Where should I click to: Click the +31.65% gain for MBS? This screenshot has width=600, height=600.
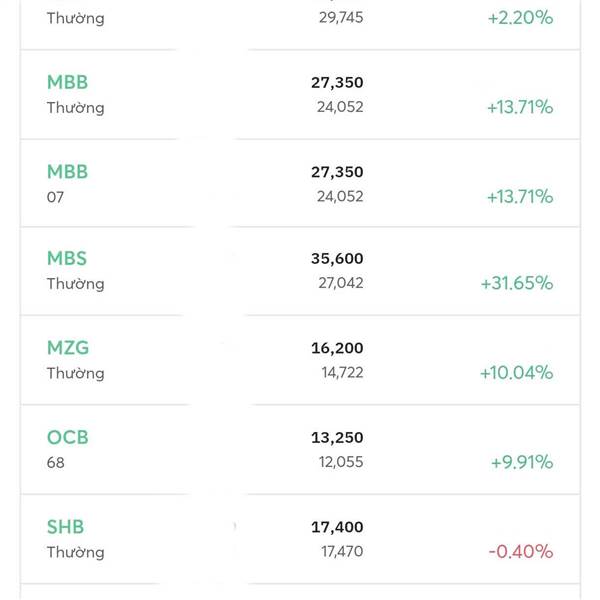517,283
